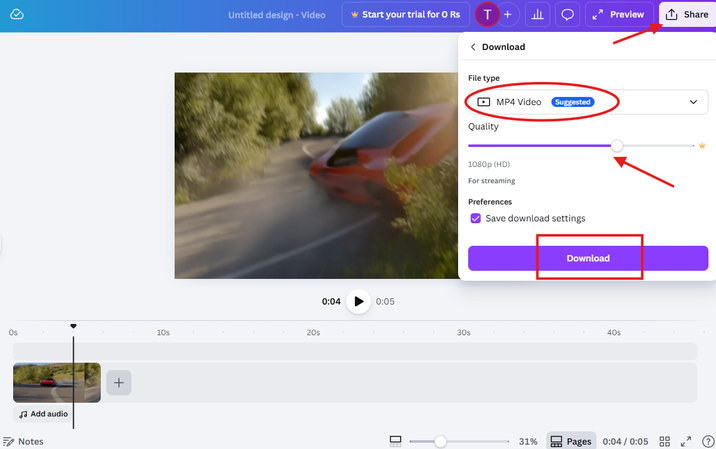Click the video preview canvas
The width and height of the screenshot is (716, 449).
pos(316,175)
